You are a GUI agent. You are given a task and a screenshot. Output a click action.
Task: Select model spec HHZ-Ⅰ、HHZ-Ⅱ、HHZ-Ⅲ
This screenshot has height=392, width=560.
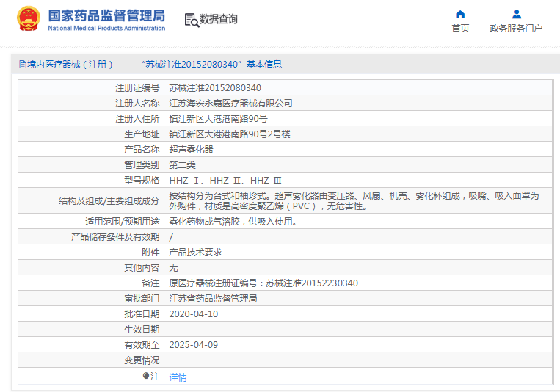(225, 180)
